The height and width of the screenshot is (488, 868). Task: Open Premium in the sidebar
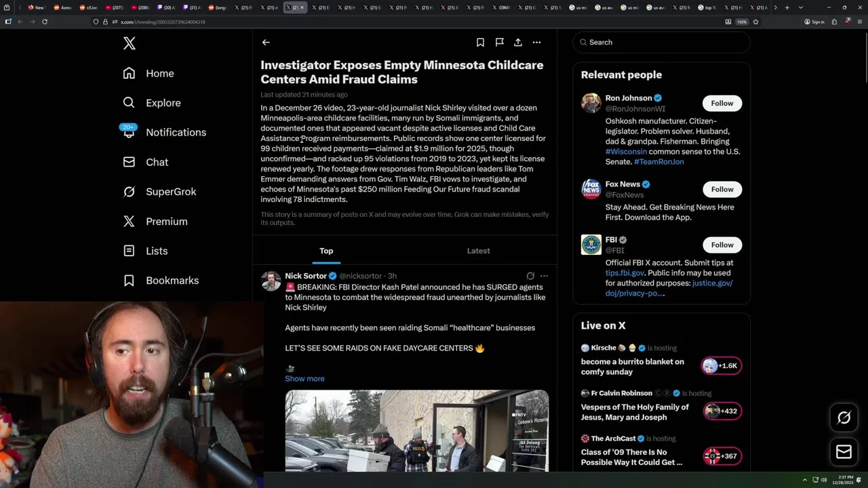pos(155,222)
